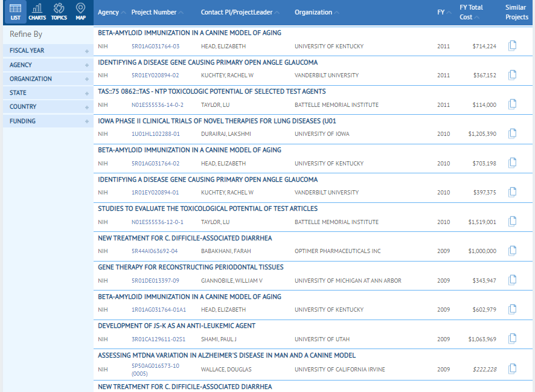Open similar projects for 1U01HL102288-01
Viewport: 535px width, 392px height.
[x=512, y=133]
